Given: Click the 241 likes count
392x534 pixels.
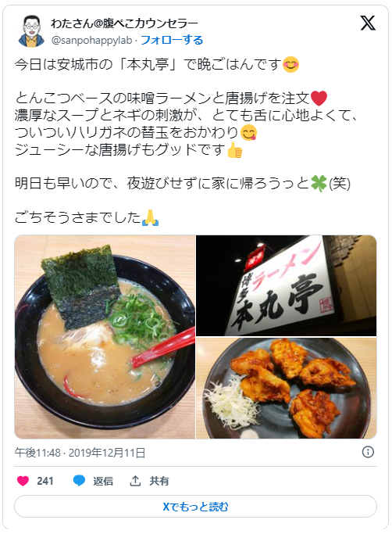Looking at the screenshot, I should [x=45, y=481].
